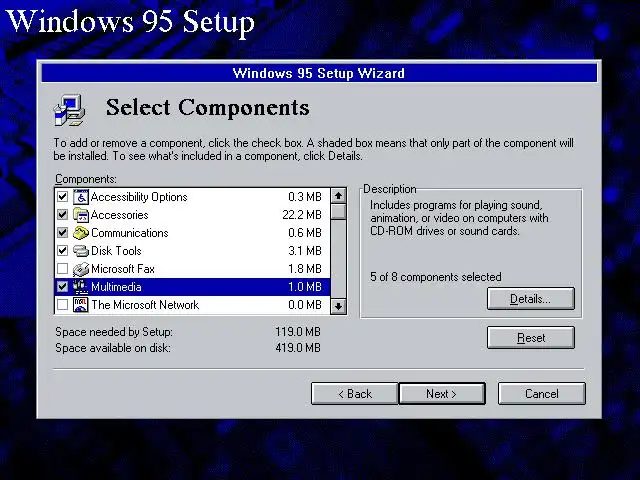
Task: Click the 419.0 MB space available value
Action: 298,348
